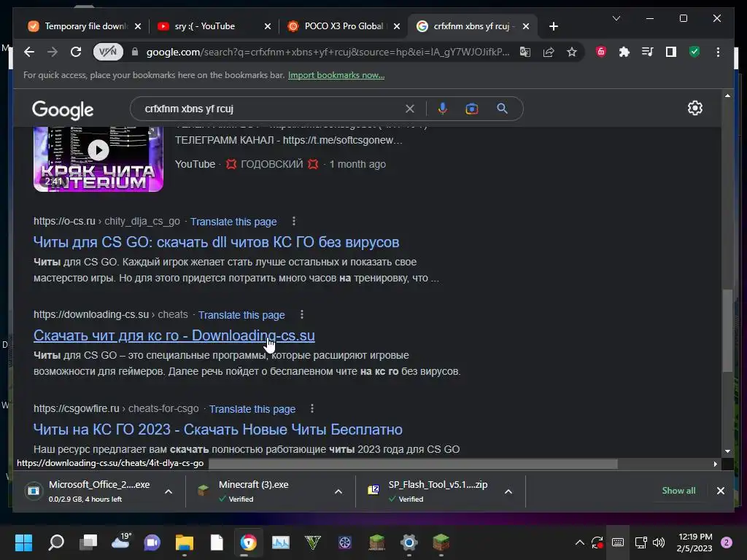
Task: Expand options for Microsoft_Office download item
Action: [x=169, y=491]
